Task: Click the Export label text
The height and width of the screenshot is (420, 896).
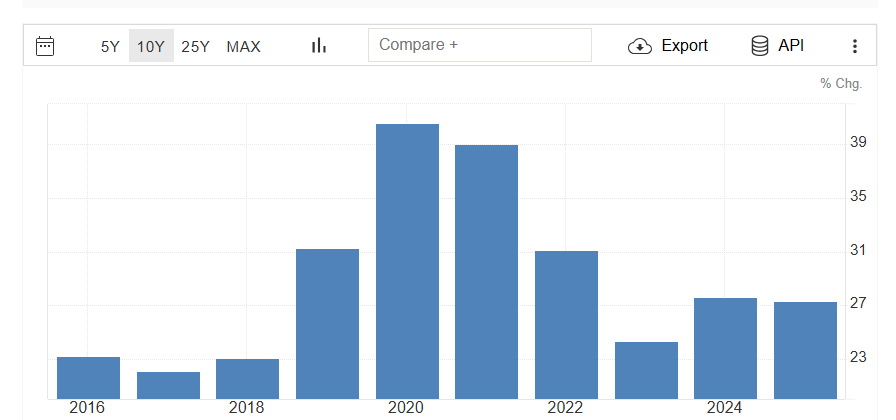Action: tap(685, 45)
